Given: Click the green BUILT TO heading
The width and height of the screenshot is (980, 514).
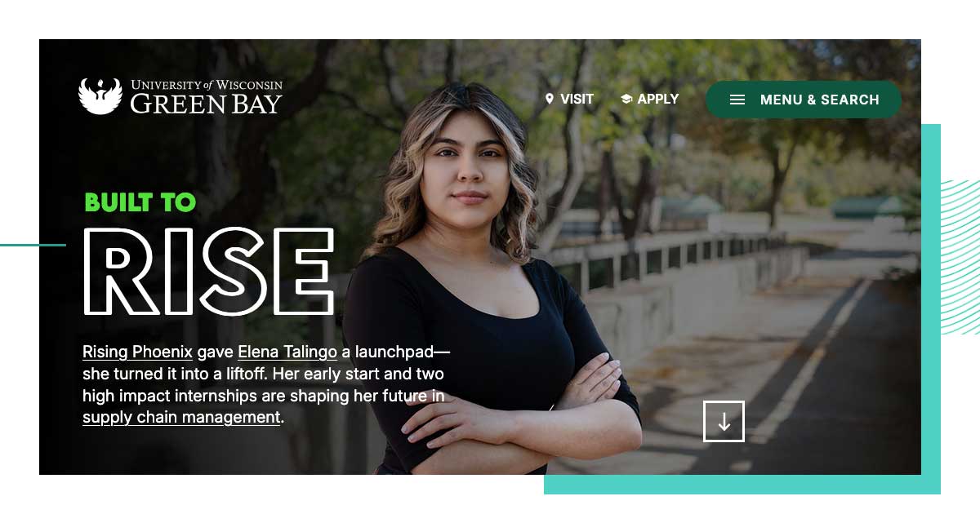Looking at the screenshot, I should tap(140, 202).
